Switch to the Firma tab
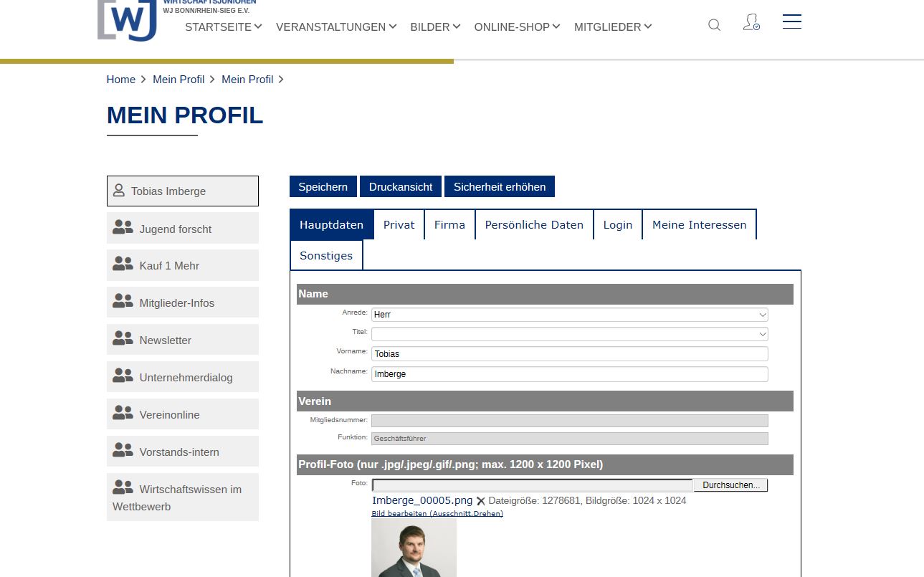924x577 pixels. pyautogui.click(x=449, y=224)
